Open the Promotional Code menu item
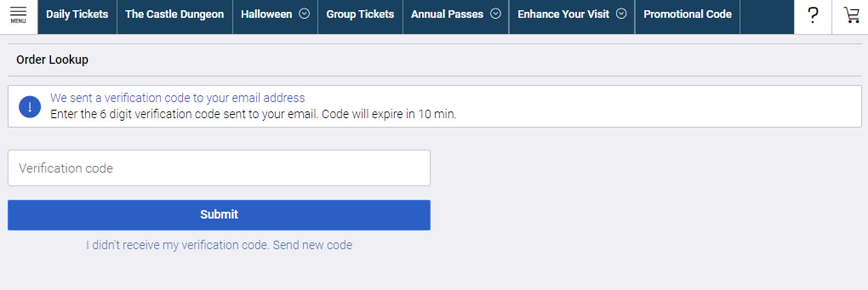The image size is (868, 290). pos(688,15)
